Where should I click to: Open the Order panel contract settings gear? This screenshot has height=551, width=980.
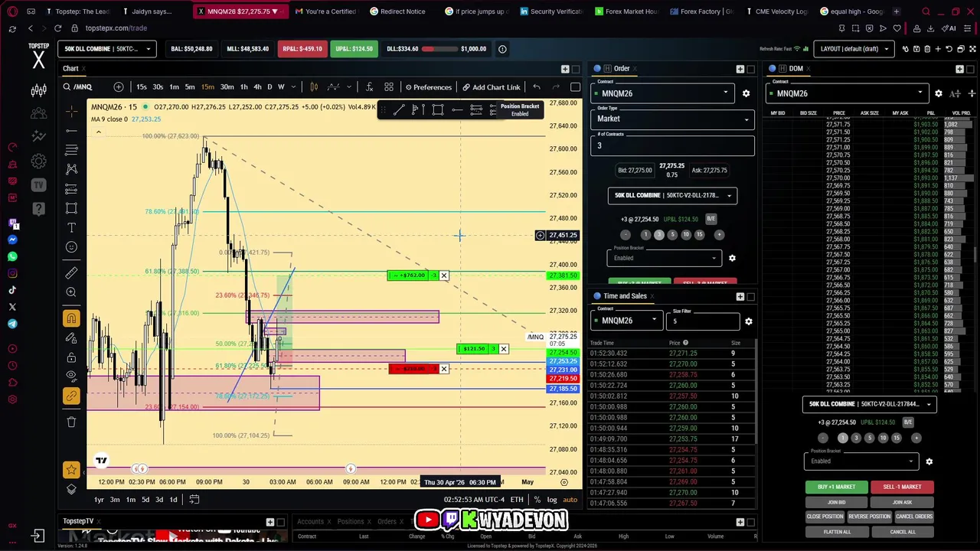pos(746,93)
